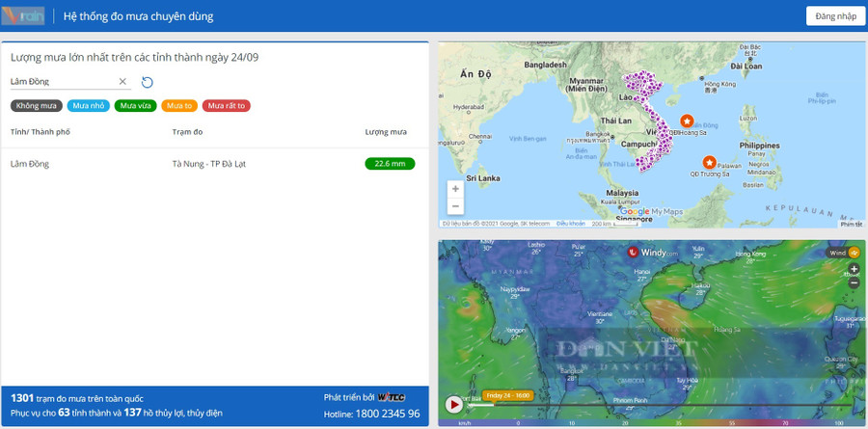Image resolution: width=868 pixels, height=429 pixels.
Task: Click the Vrain logo in header
Action: click(24, 16)
